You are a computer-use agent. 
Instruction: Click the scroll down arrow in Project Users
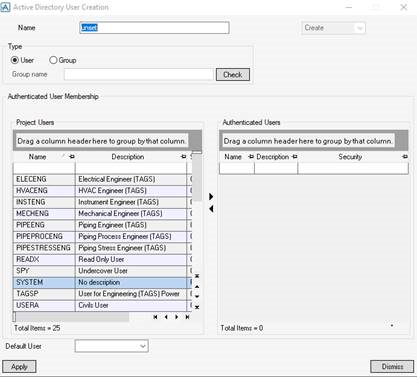(197, 296)
